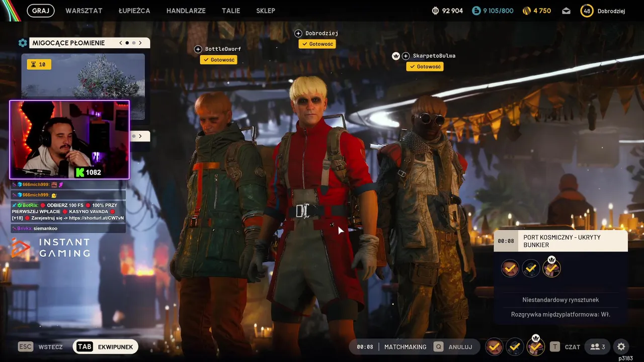Click Port Kosmiczny - Ukryty Bunkier map title

[562, 241]
